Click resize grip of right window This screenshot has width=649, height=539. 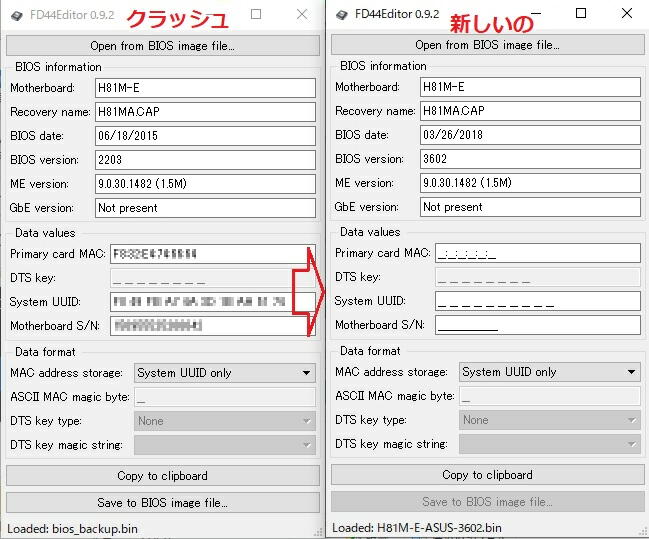(643, 532)
